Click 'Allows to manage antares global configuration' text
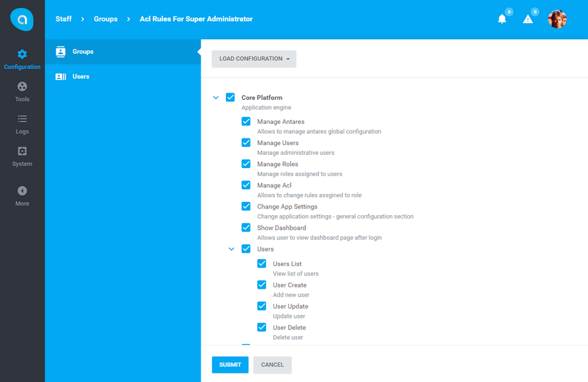Viewport: 588px width, 382px height. (x=319, y=132)
